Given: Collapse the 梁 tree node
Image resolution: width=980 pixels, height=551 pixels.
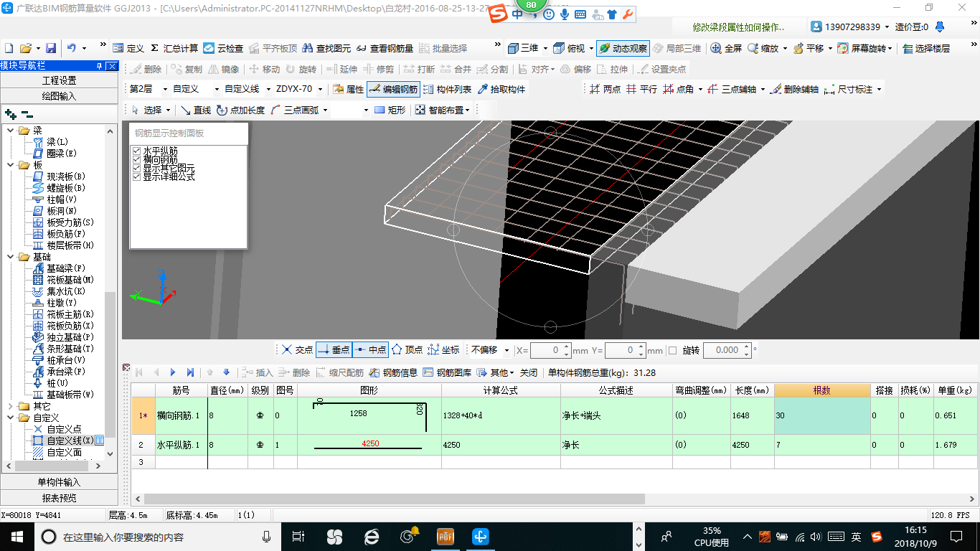Looking at the screenshot, I should 11,131.
